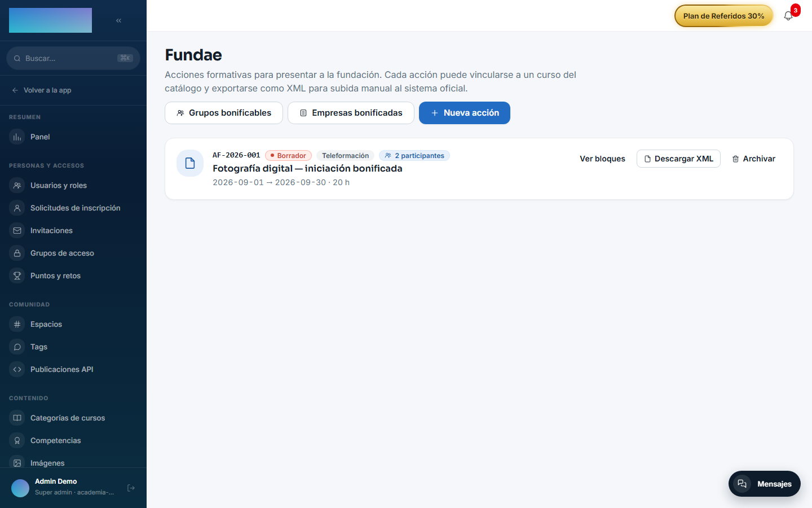This screenshot has height=508, width=812.
Task: Open the Invitaciones section
Action: (x=73, y=231)
